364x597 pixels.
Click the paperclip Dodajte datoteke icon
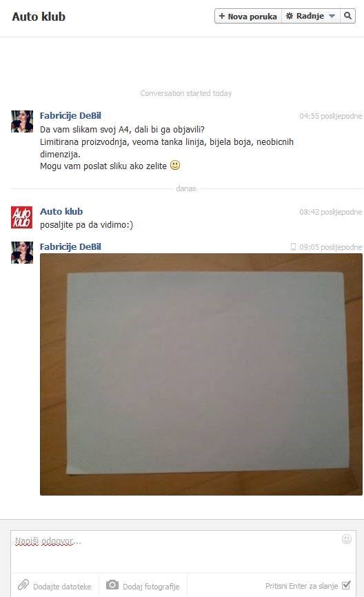(x=23, y=585)
